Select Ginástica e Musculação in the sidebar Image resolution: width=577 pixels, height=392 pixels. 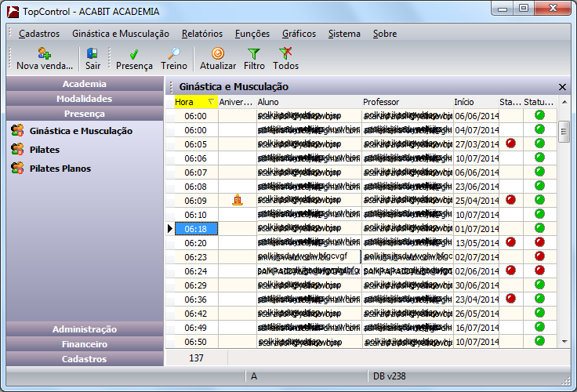coord(81,131)
